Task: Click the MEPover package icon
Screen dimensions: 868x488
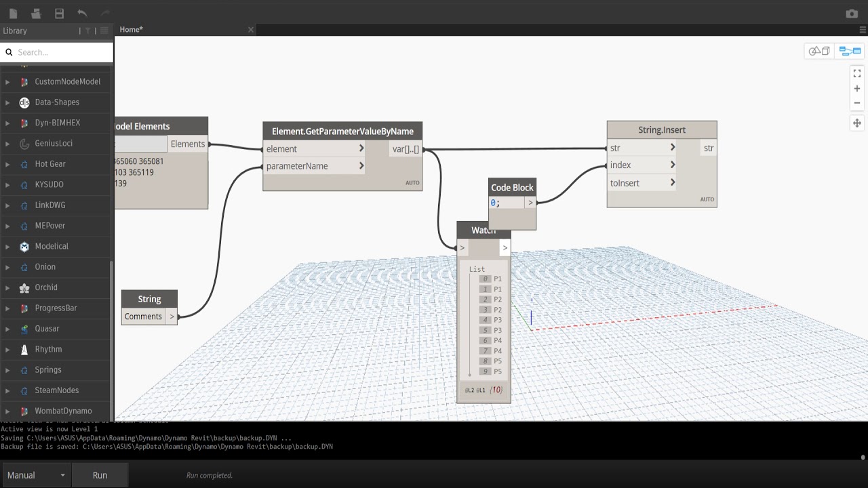Action: (24, 226)
